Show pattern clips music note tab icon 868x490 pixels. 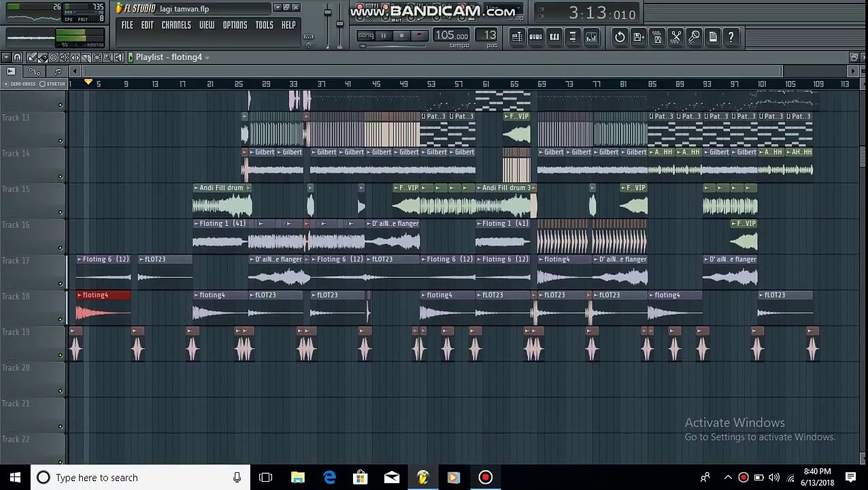57,71
